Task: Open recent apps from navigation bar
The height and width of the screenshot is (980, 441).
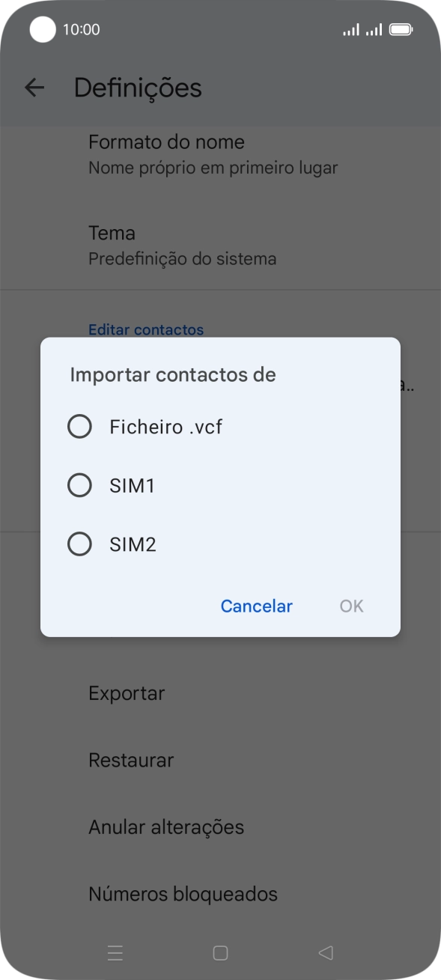Action: [115, 953]
